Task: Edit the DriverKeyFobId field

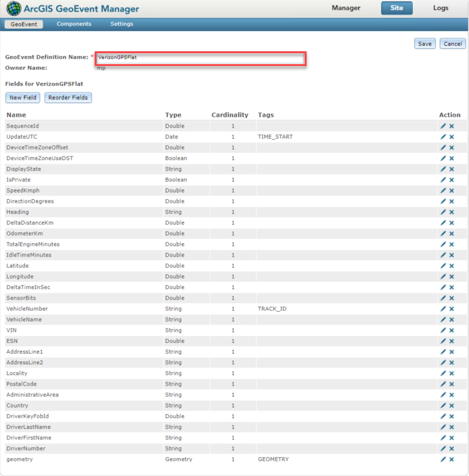Action: pyautogui.click(x=443, y=416)
